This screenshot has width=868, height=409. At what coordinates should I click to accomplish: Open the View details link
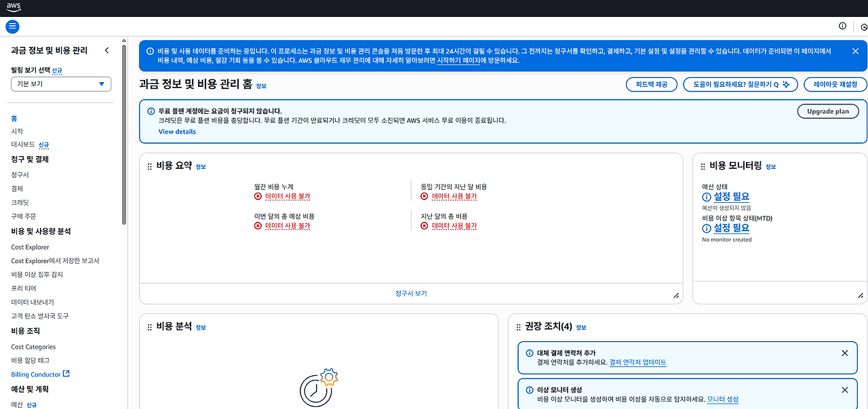(x=177, y=132)
